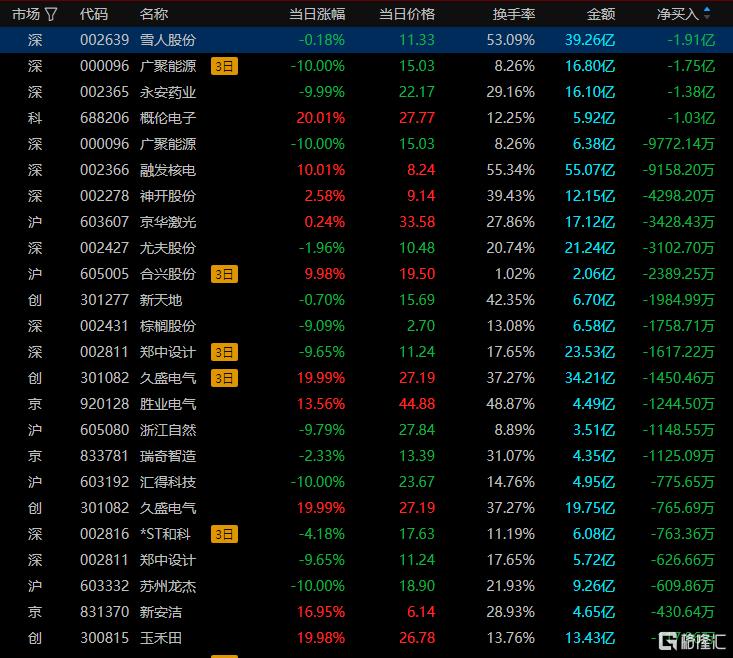Click stock code 688206
The image size is (733, 658).
coord(104,118)
